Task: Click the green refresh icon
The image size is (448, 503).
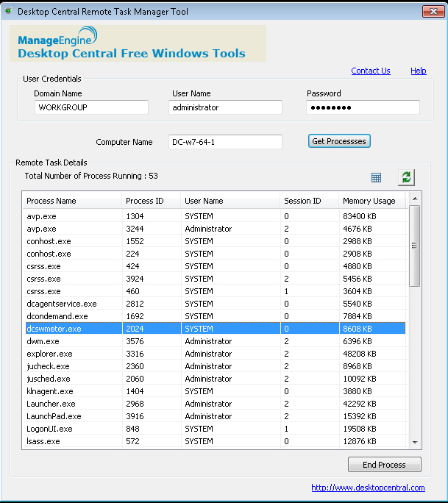Action: point(406,177)
